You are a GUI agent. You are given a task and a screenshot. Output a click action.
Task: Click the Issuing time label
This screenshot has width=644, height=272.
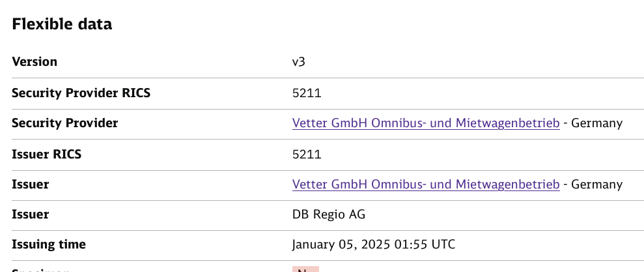49,245
